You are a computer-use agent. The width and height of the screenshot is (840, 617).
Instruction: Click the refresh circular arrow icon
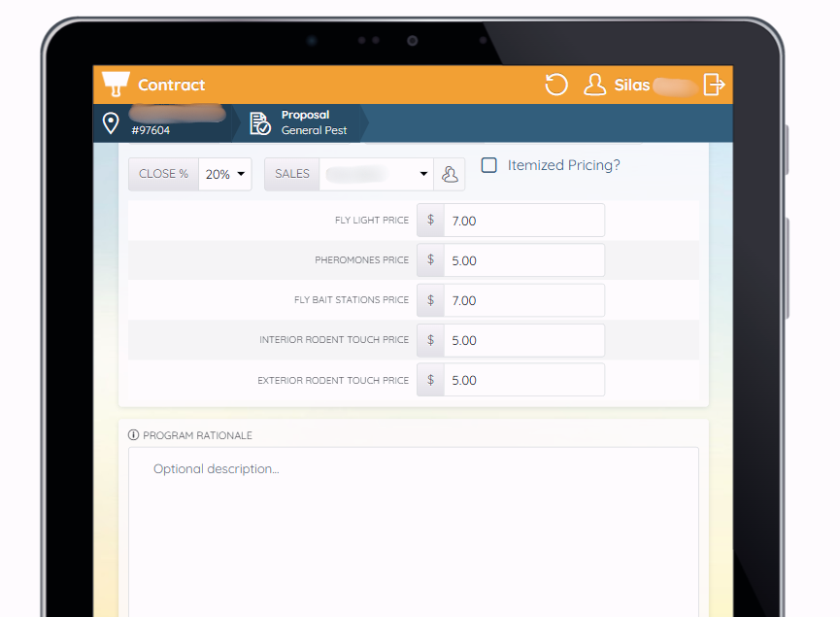coord(556,85)
